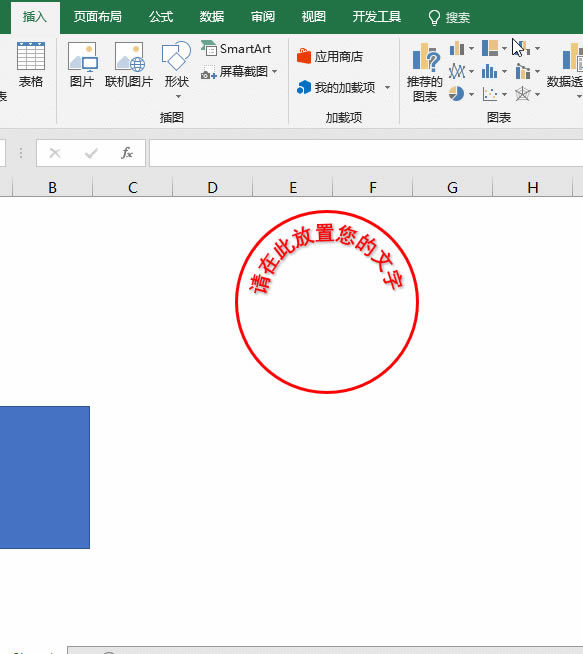Expand the hierarchy chart dropdown arrow
583x654 pixels.
click(504, 49)
